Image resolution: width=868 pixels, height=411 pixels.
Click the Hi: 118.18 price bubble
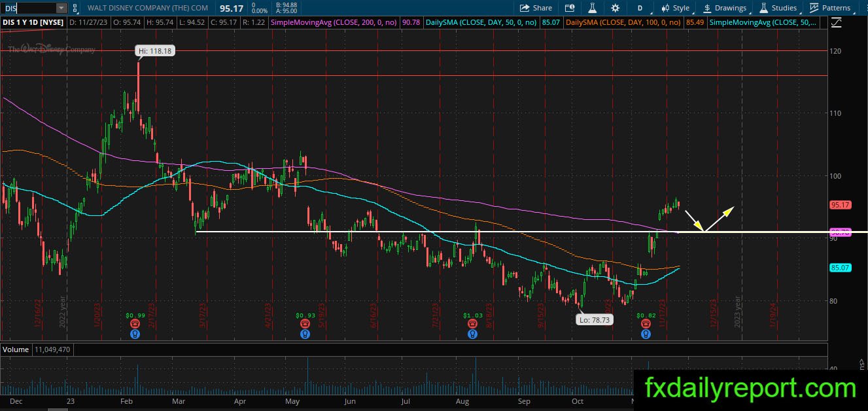[155, 50]
